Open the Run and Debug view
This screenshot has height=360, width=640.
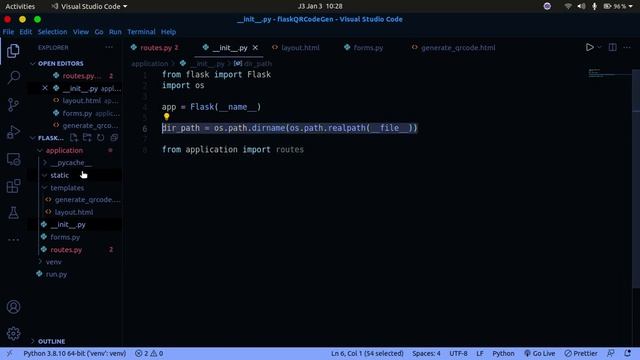[x=13, y=132]
